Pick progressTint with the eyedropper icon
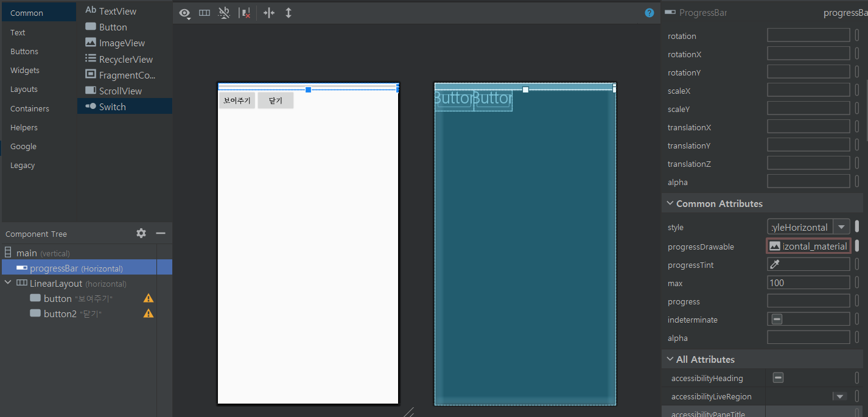The image size is (868, 417). pyautogui.click(x=775, y=265)
